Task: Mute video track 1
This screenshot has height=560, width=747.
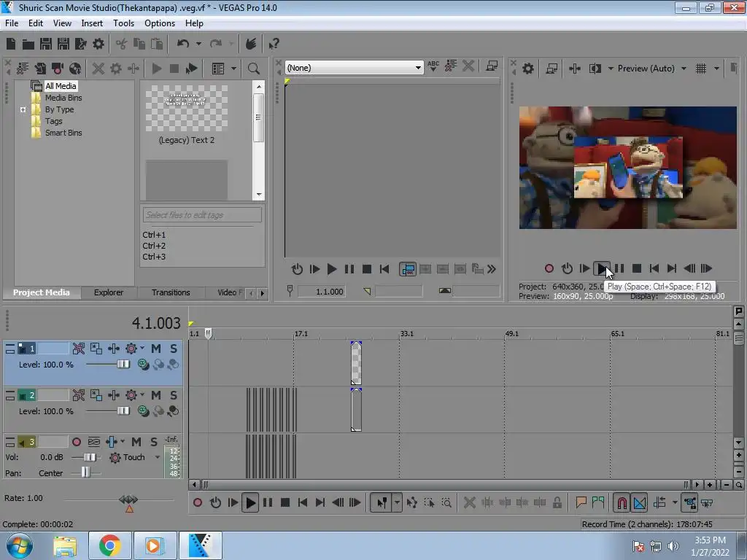Action: [x=156, y=349]
